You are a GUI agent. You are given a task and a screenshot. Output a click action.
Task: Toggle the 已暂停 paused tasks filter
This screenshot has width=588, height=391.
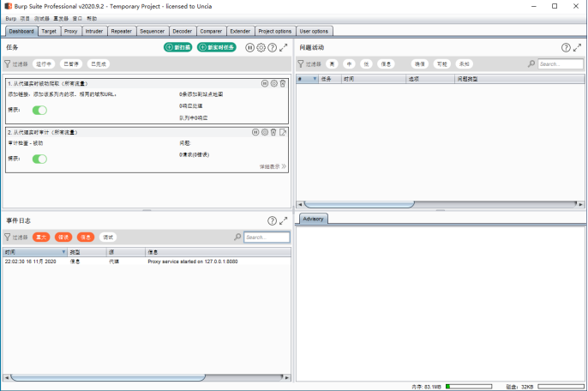point(71,63)
